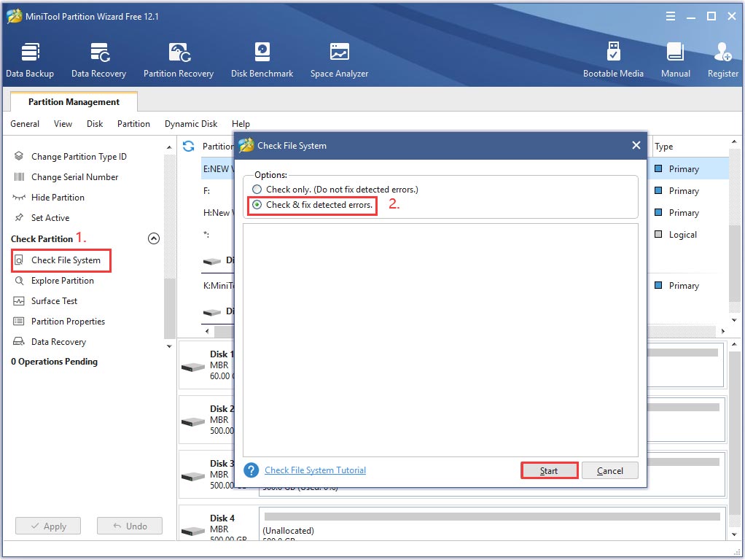The height and width of the screenshot is (560, 745).
Task: Open the Help menu
Action: pyautogui.click(x=241, y=124)
